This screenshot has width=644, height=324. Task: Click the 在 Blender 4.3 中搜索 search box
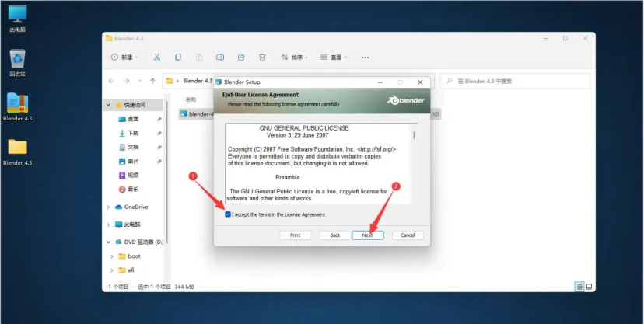(x=515, y=82)
